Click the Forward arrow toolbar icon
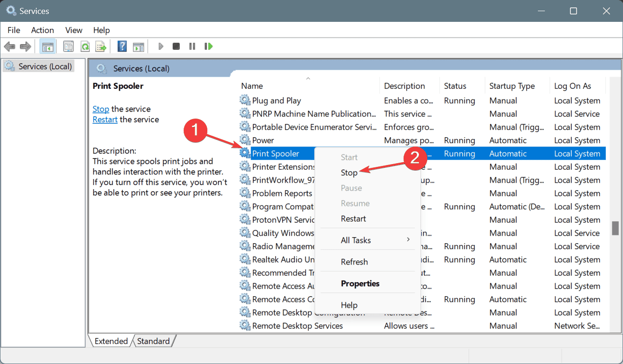The width and height of the screenshot is (623, 364). pos(26,46)
